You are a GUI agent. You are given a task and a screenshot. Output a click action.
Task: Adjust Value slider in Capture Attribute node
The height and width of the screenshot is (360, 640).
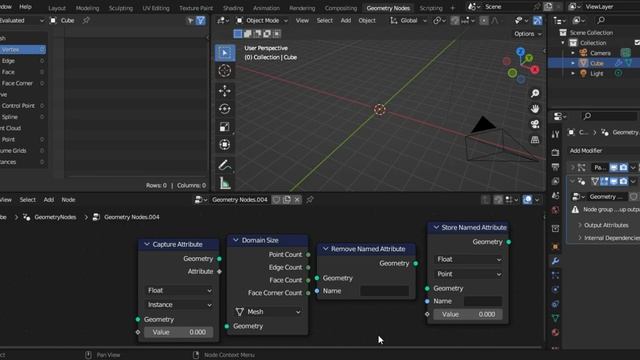click(x=178, y=332)
